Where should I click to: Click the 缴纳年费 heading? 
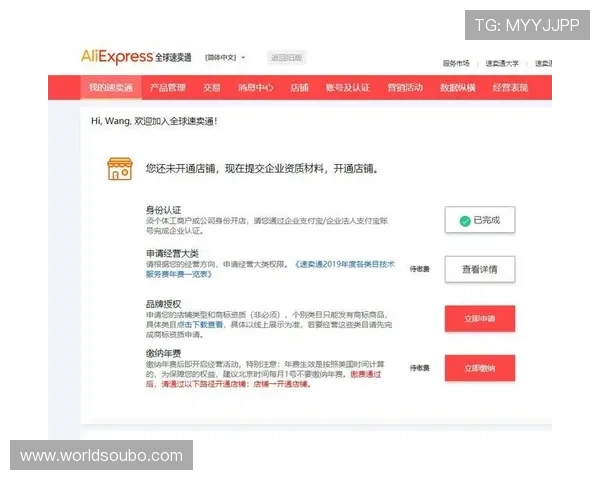tap(163, 353)
